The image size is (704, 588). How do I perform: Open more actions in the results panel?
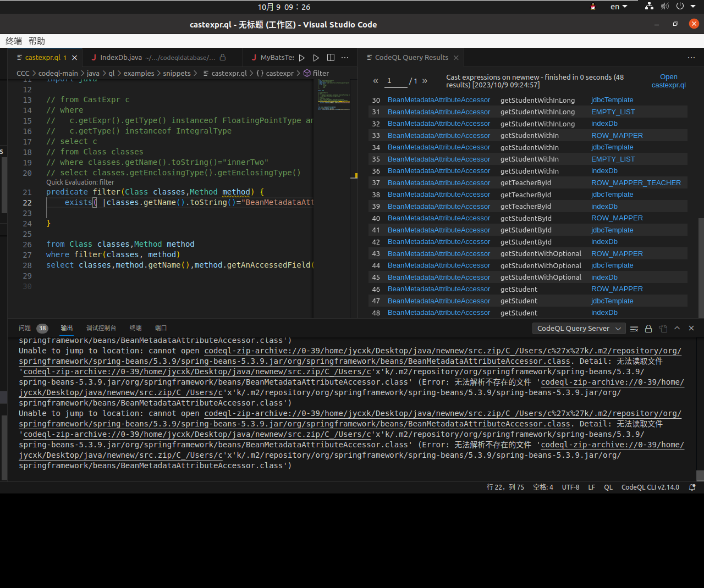[x=691, y=58]
